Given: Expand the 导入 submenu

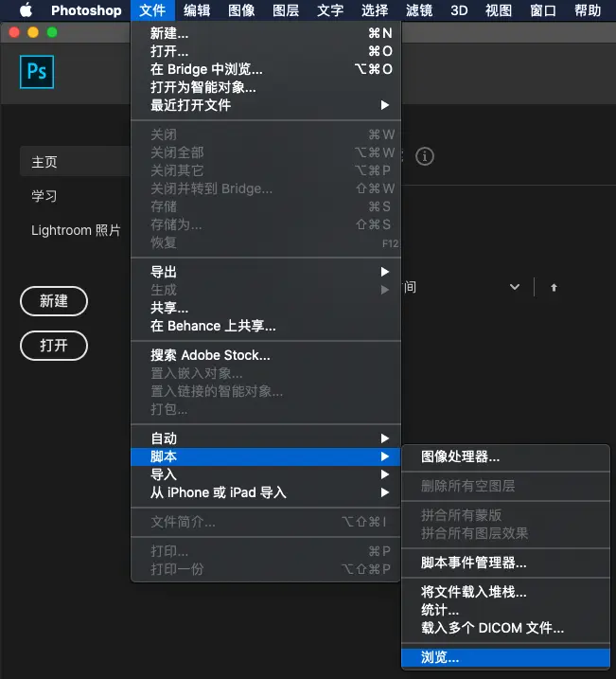Looking at the screenshot, I should (x=266, y=475).
